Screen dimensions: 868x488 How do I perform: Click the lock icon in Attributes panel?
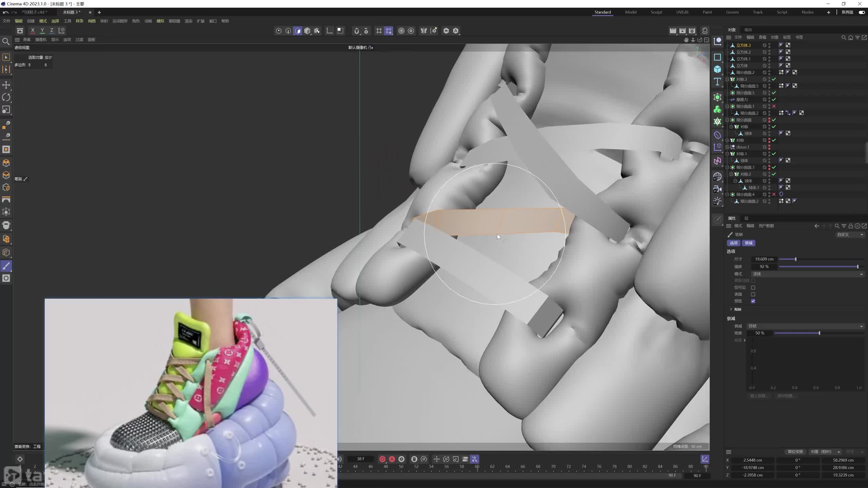pyautogui.click(x=850, y=226)
